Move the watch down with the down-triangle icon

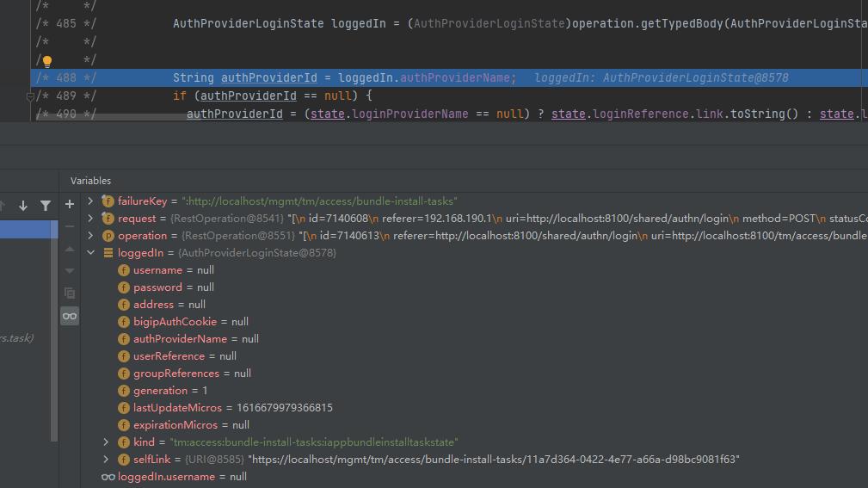click(69, 271)
